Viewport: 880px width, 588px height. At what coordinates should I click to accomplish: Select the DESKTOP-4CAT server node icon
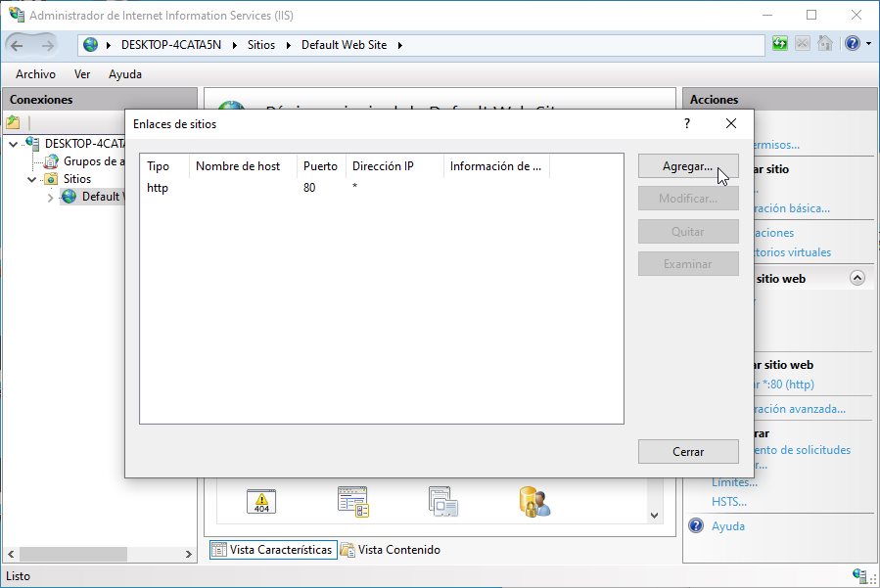click(32, 144)
